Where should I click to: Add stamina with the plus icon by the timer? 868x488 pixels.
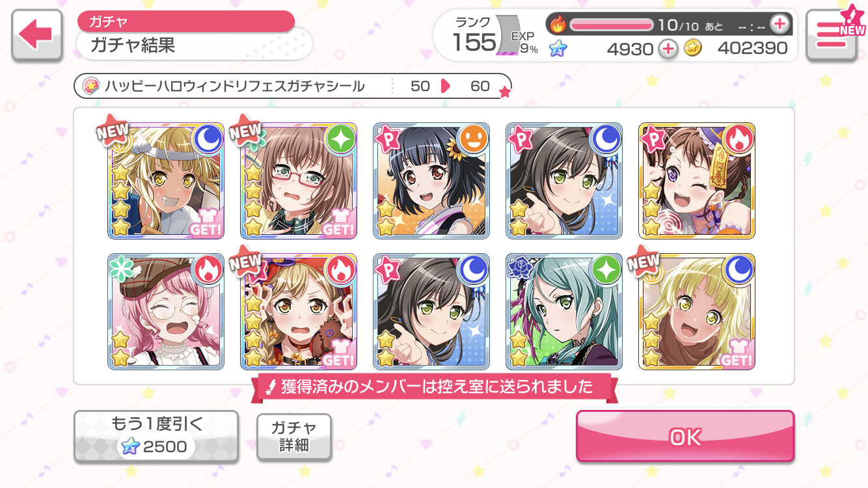pyautogui.click(x=779, y=25)
